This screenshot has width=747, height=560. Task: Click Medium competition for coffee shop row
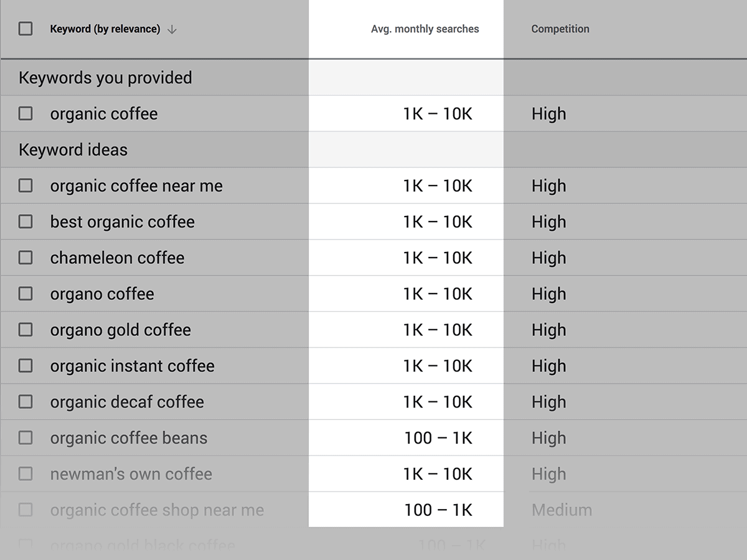coord(561,510)
